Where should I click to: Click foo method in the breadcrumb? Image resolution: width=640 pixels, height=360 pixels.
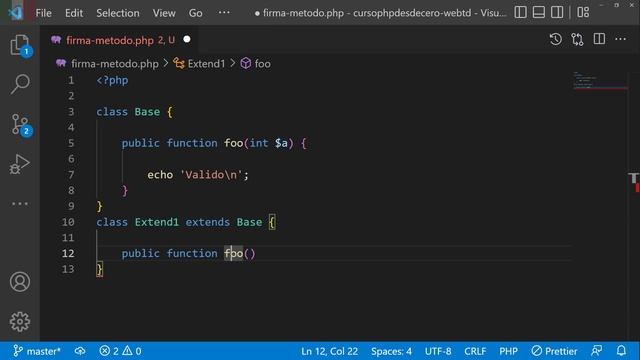tap(262, 64)
